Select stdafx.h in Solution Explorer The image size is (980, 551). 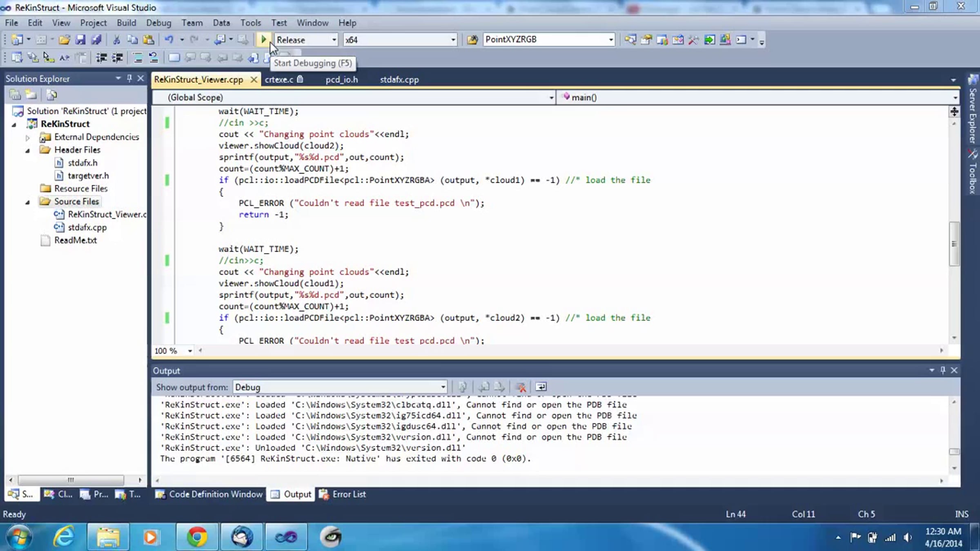(82, 163)
